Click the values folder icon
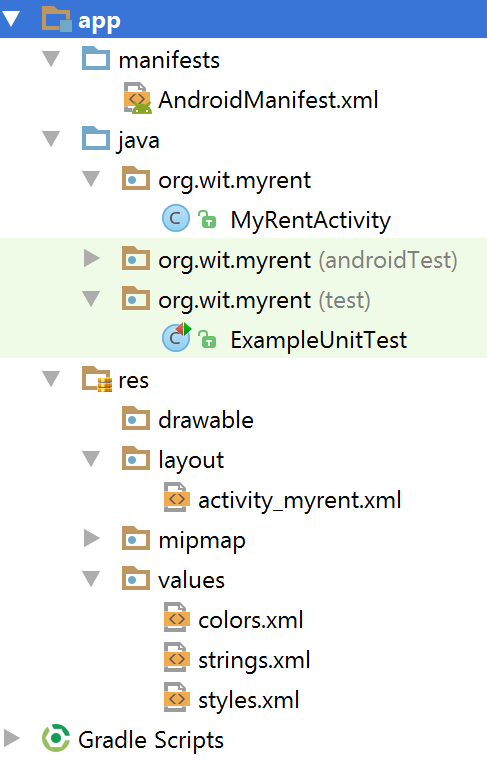 point(136,578)
